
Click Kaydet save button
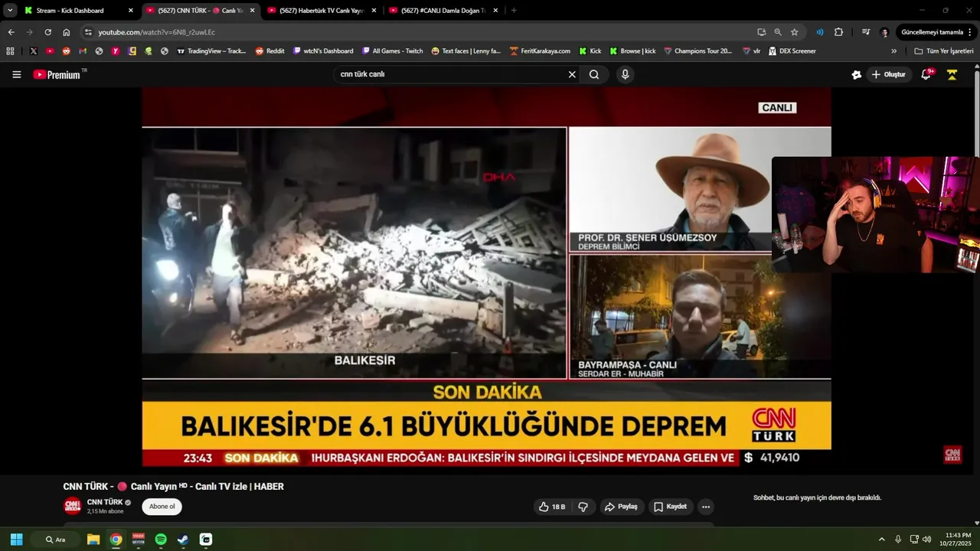[670, 507]
